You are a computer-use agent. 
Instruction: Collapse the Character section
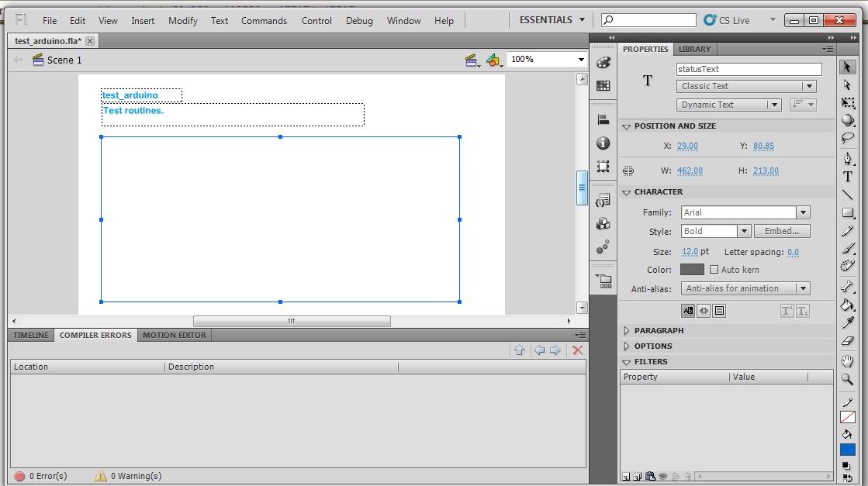(x=627, y=192)
